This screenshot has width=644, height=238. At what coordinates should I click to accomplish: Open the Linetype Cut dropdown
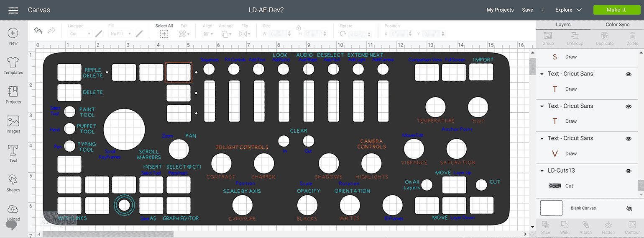coord(81,34)
